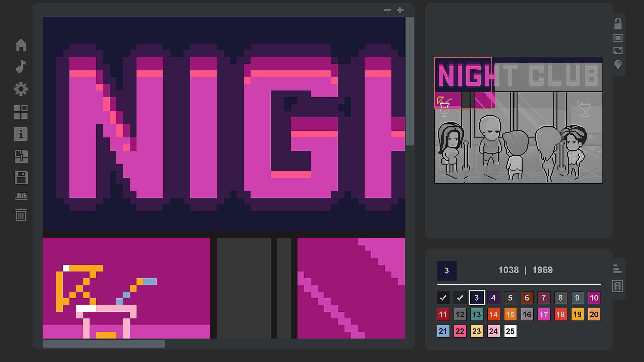
Task: Toggle the fullscreen expand icon
Action: 618,51
